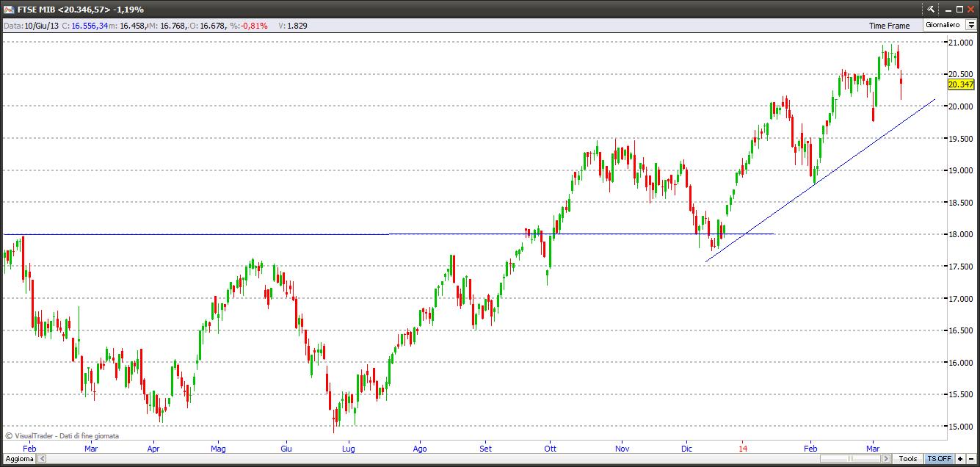Maximize the chart window
The width and height of the screenshot is (980, 467).
pos(958,9)
